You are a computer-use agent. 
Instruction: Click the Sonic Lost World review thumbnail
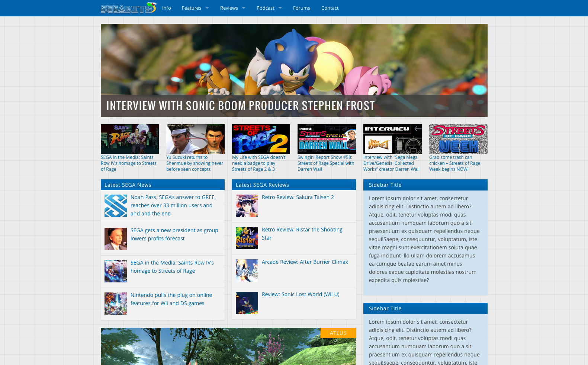coord(247,303)
